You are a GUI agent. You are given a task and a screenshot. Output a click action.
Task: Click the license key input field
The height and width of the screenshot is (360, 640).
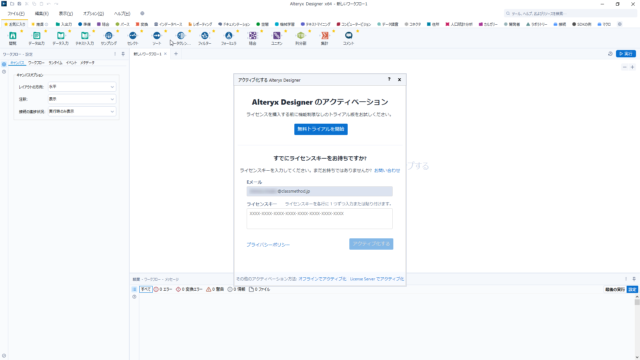320,219
